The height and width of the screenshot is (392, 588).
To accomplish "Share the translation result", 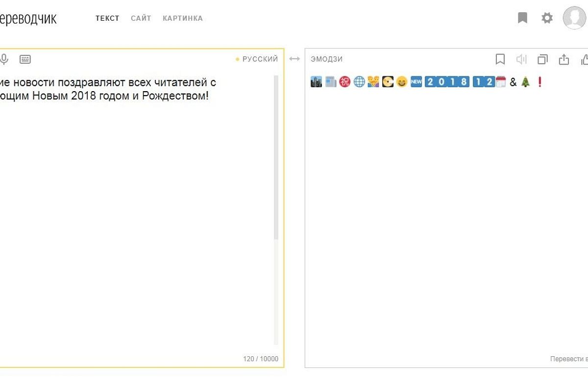I will 564,59.
